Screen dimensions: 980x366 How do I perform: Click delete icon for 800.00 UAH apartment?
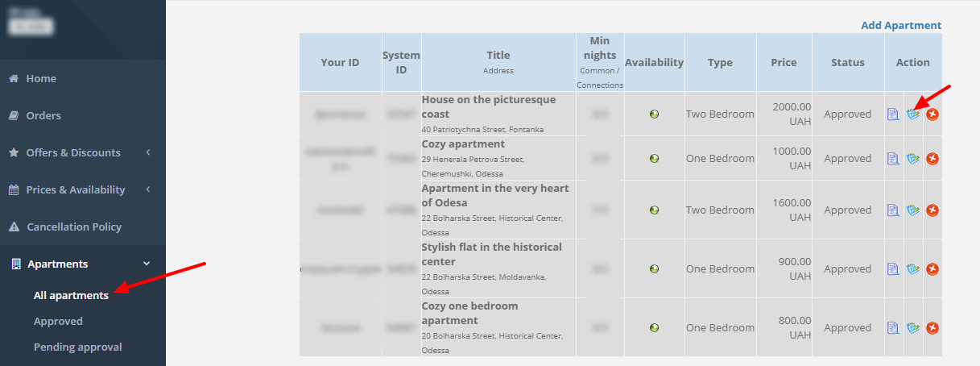(x=932, y=328)
